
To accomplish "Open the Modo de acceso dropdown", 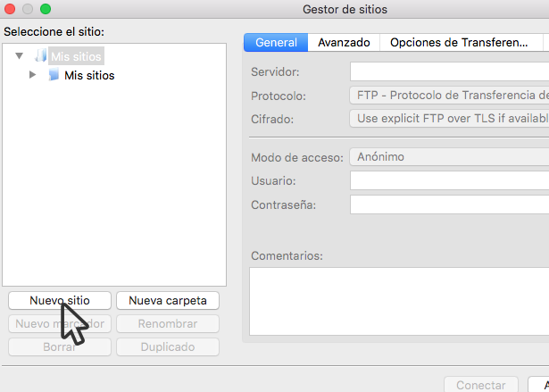I will click(x=448, y=157).
